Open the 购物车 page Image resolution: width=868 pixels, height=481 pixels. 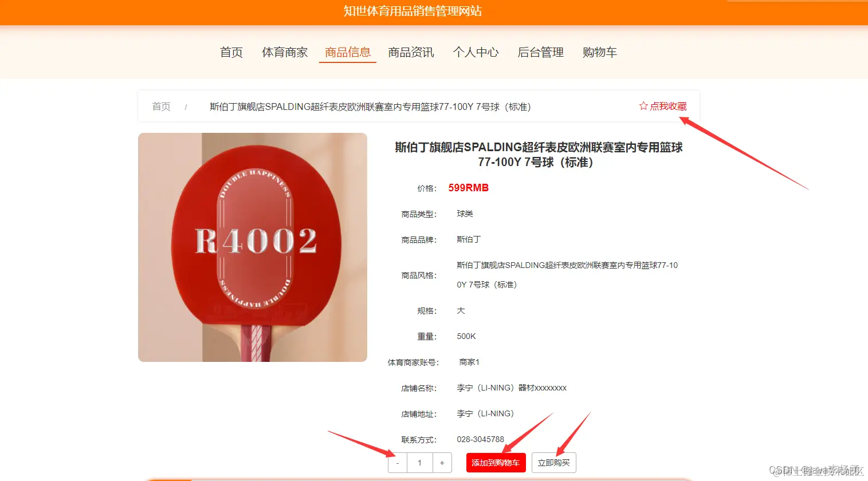599,53
